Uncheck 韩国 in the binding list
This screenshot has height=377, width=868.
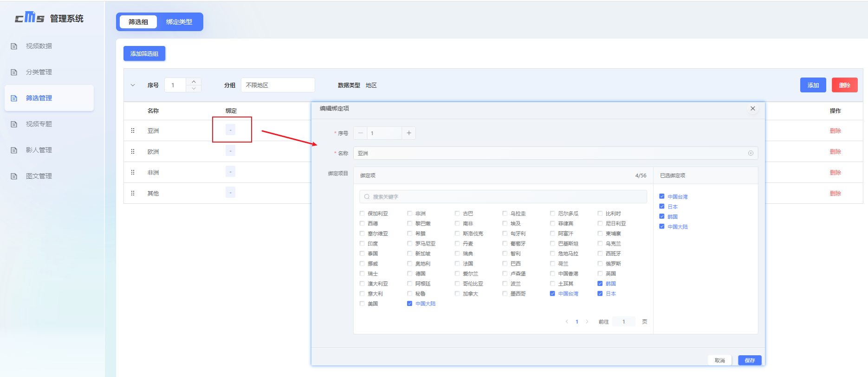600,284
